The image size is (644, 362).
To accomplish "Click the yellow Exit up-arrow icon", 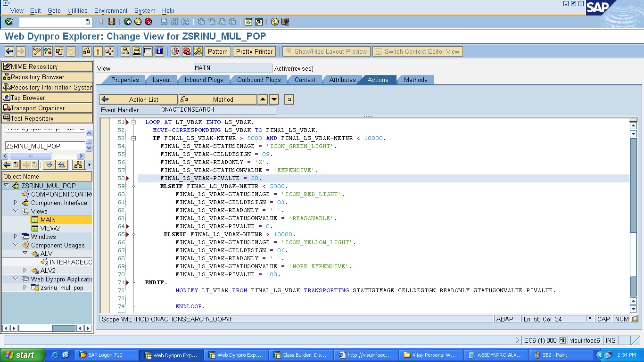I will point(138,22).
